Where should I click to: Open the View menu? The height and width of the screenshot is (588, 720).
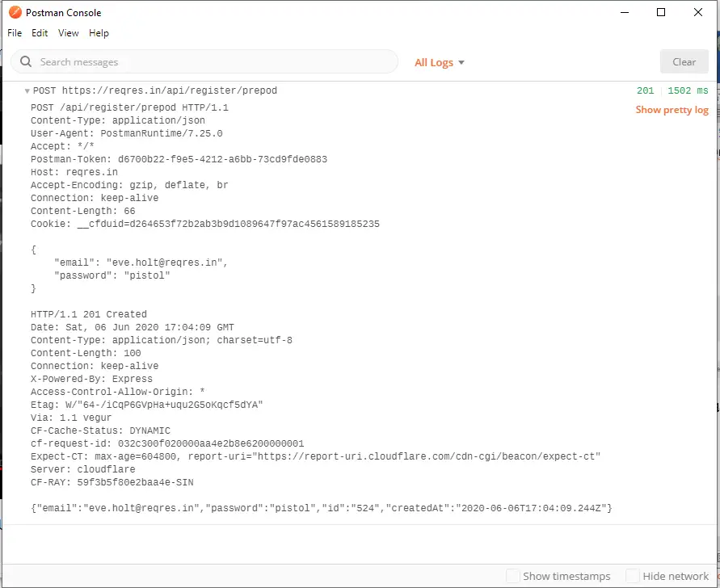[69, 33]
